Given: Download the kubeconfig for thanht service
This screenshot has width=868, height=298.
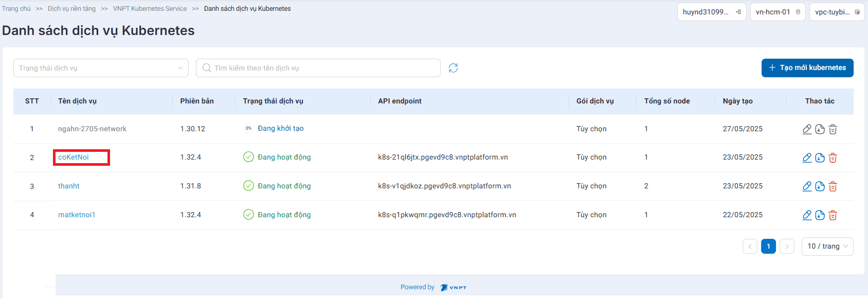Looking at the screenshot, I should coord(820,186).
